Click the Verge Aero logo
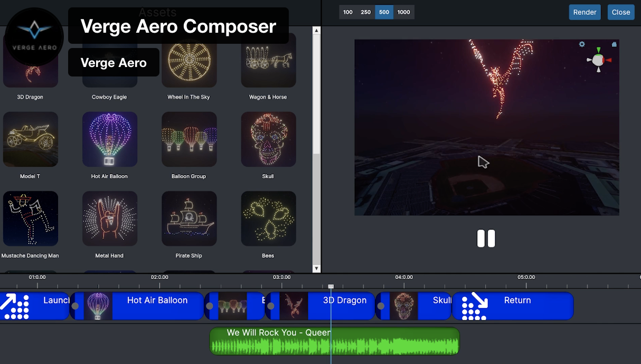 point(34,36)
